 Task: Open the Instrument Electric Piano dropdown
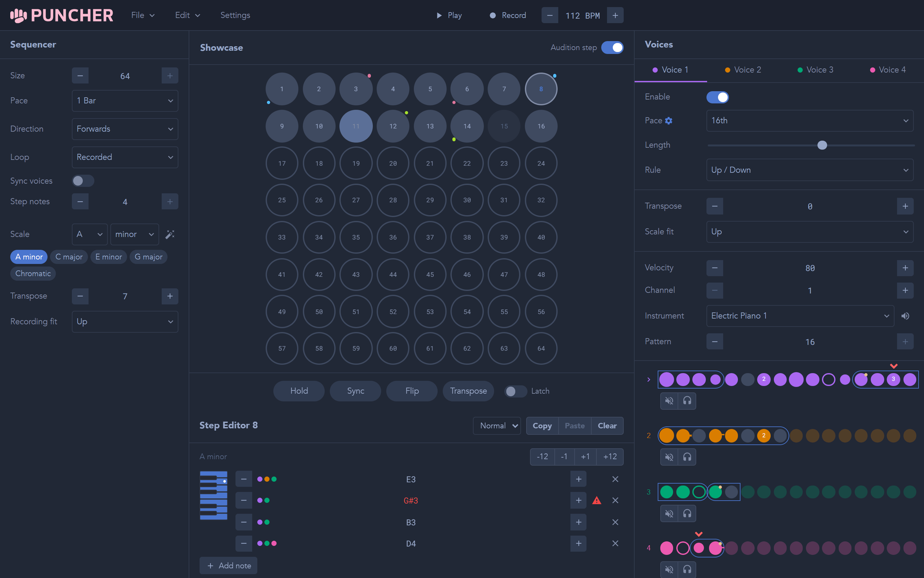(x=800, y=316)
